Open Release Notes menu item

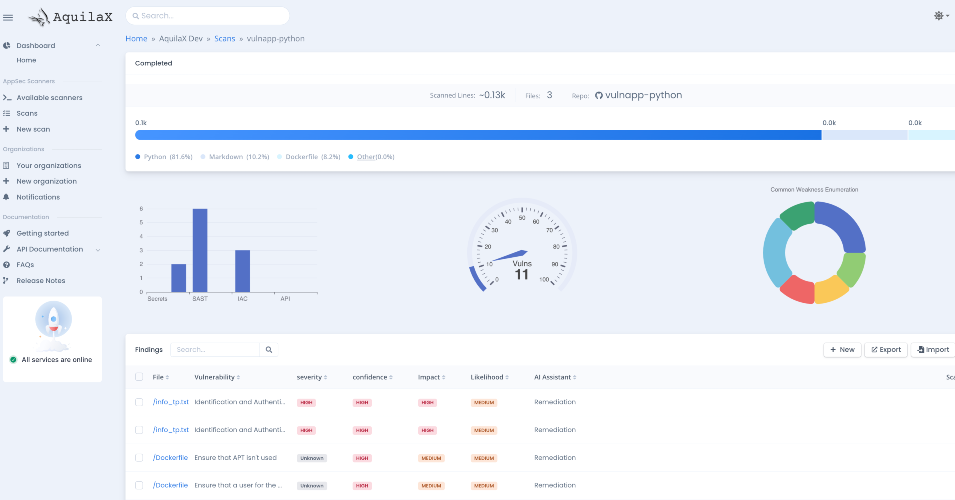(41, 281)
